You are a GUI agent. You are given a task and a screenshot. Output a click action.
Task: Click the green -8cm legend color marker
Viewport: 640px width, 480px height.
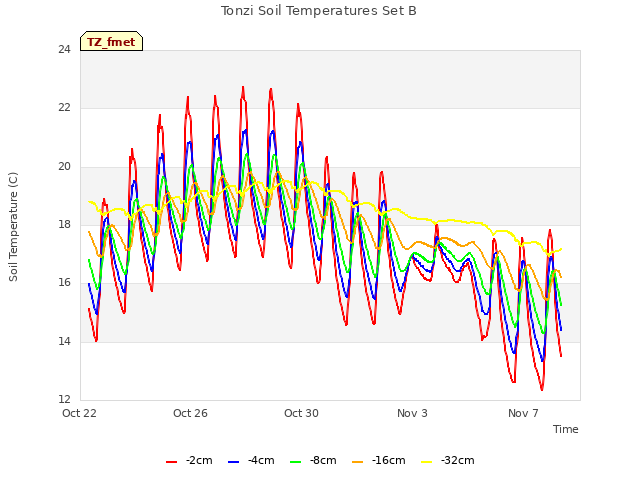coord(296,462)
